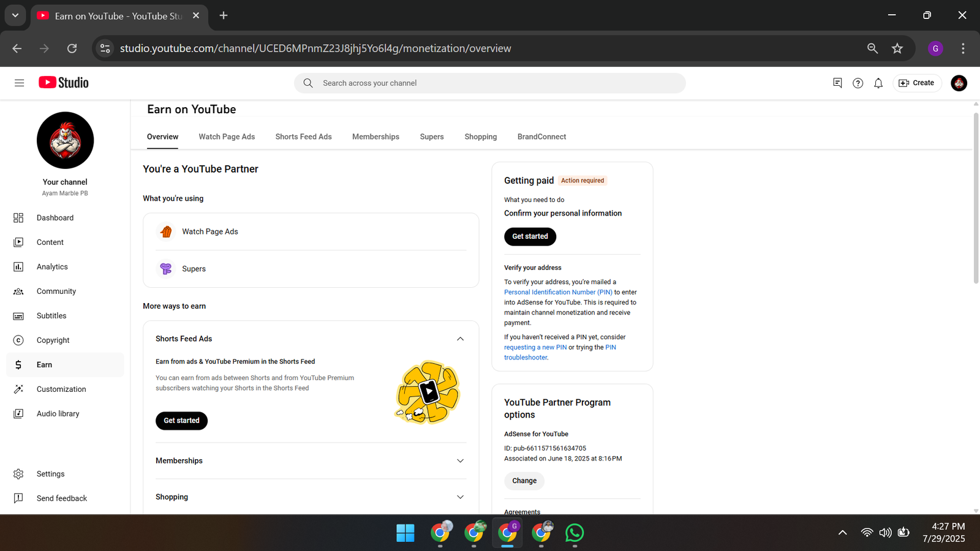Click the browser address bar URL
980x551 pixels.
[315, 48]
